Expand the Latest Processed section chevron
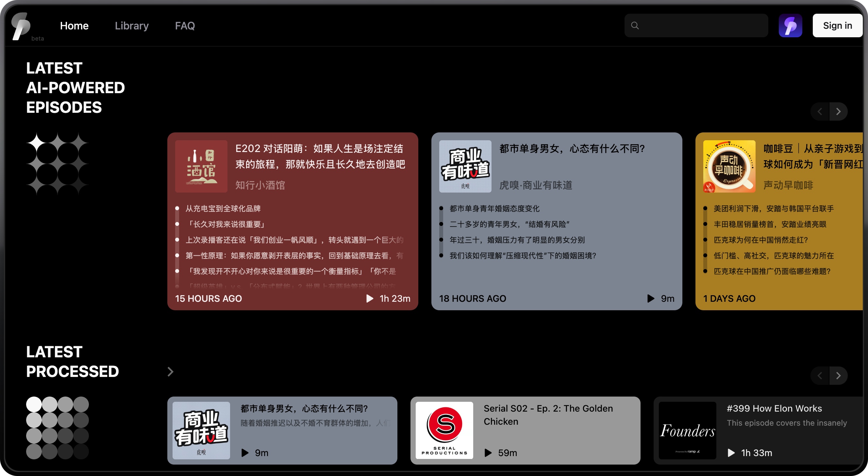Viewport: 868px width, 476px height. point(171,372)
